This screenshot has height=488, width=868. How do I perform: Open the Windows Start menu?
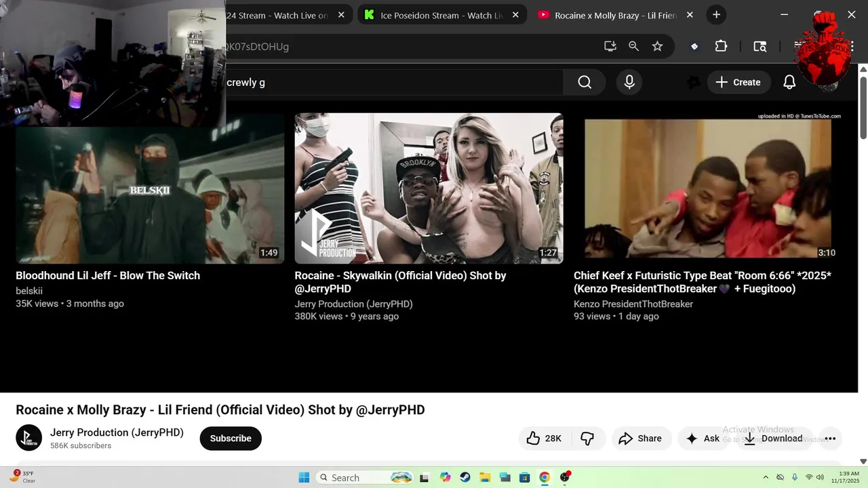pos(303,477)
